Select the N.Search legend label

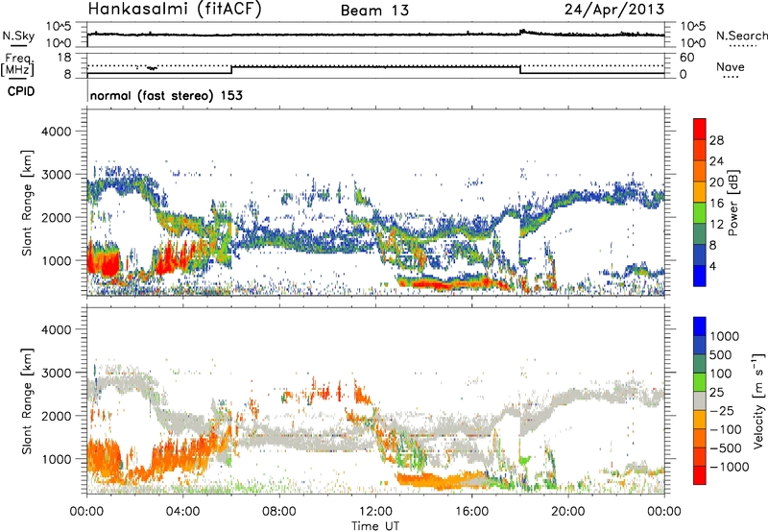(741, 36)
